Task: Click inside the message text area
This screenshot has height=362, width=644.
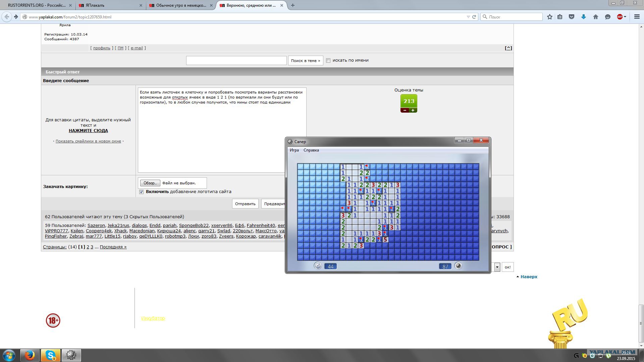Action: point(222,130)
